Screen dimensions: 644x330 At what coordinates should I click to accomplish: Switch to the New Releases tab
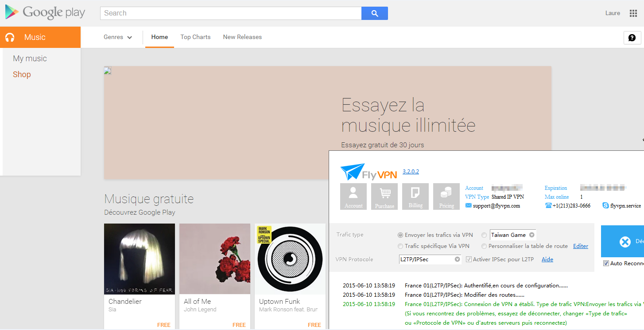point(242,37)
